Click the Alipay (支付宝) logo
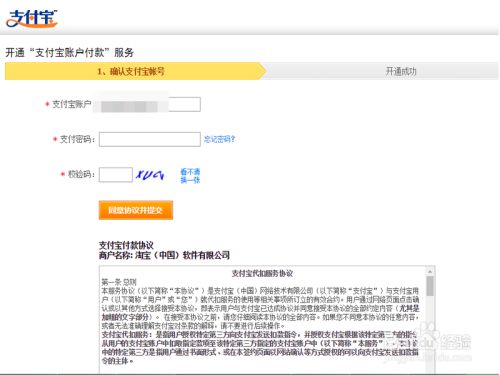Screen dimensions: 500x375 [32, 18]
